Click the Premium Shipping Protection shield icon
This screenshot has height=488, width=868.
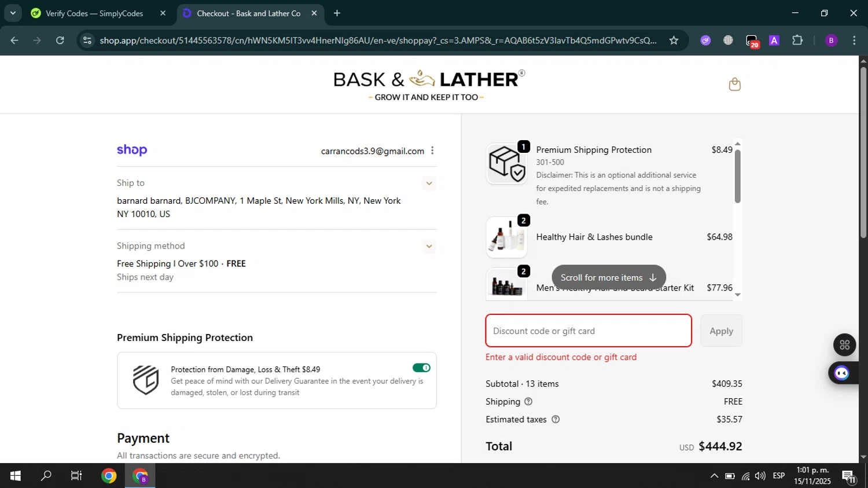click(146, 380)
